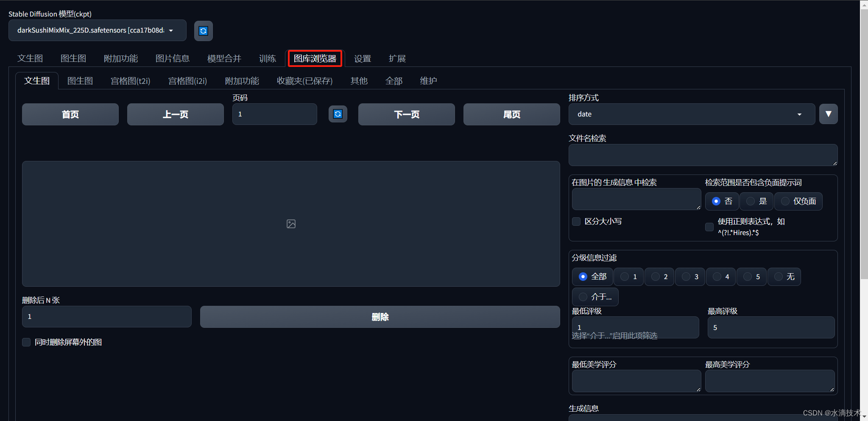This screenshot has height=421, width=868.
Task: Open the 维护 sub-tab
Action: (x=429, y=80)
